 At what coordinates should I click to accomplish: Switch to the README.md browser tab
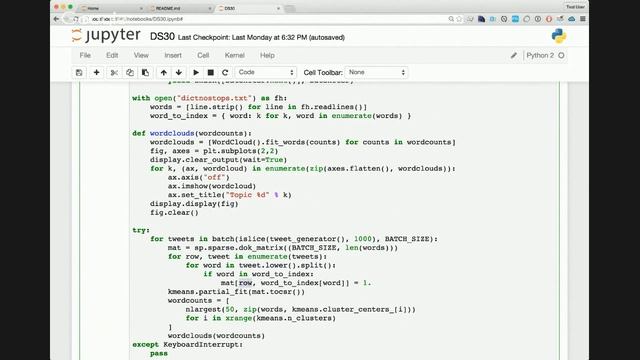[180, 8]
